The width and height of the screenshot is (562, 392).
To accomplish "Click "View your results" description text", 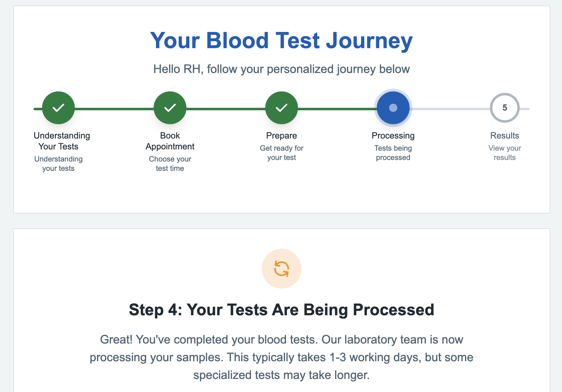I will tap(505, 153).
